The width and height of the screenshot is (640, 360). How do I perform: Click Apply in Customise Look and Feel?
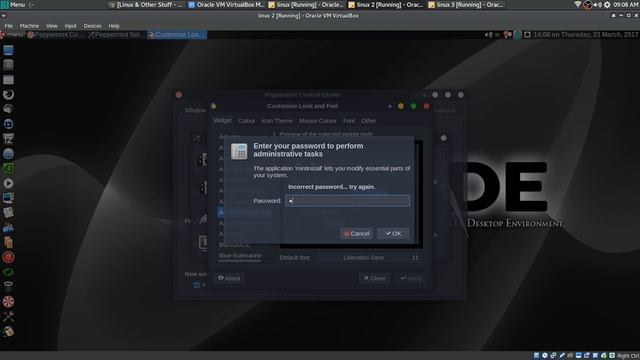pyautogui.click(x=411, y=278)
